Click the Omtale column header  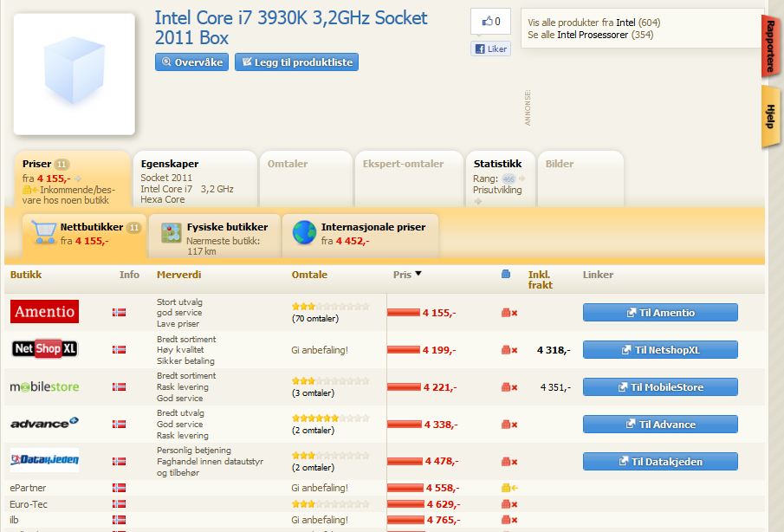[309, 275]
